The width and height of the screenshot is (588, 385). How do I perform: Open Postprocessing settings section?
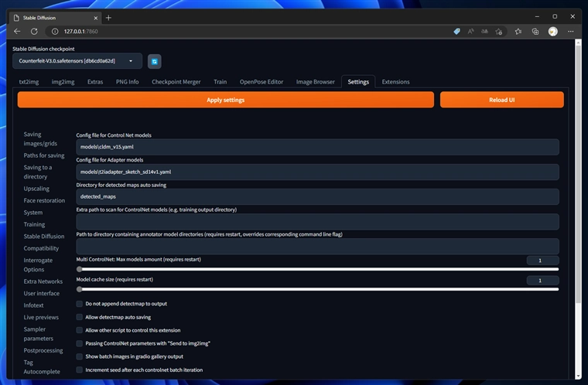43,350
